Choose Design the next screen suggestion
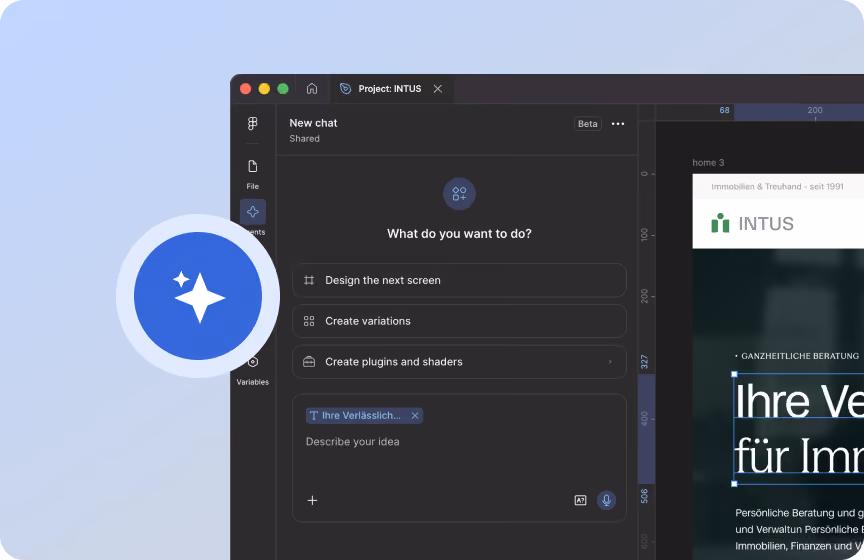 [x=459, y=280]
